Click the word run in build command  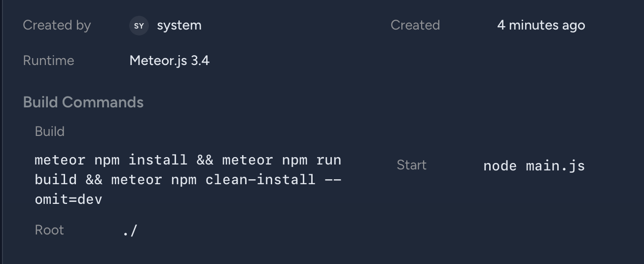(x=329, y=160)
